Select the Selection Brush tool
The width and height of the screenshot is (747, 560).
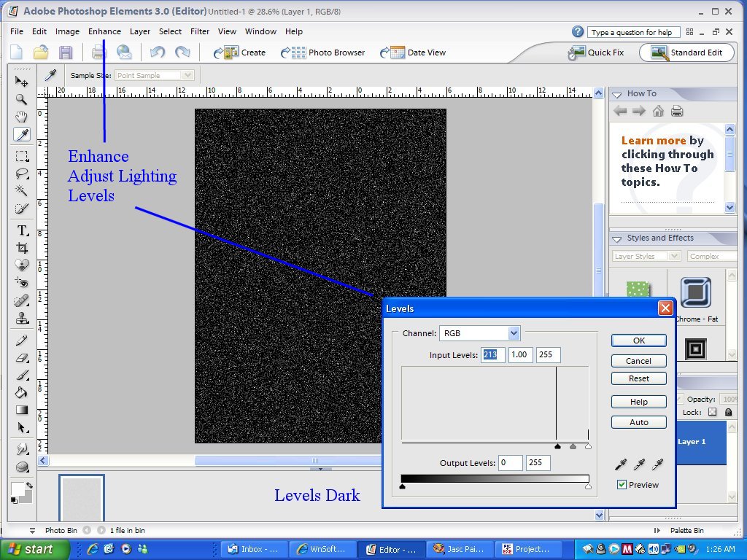[x=21, y=209]
